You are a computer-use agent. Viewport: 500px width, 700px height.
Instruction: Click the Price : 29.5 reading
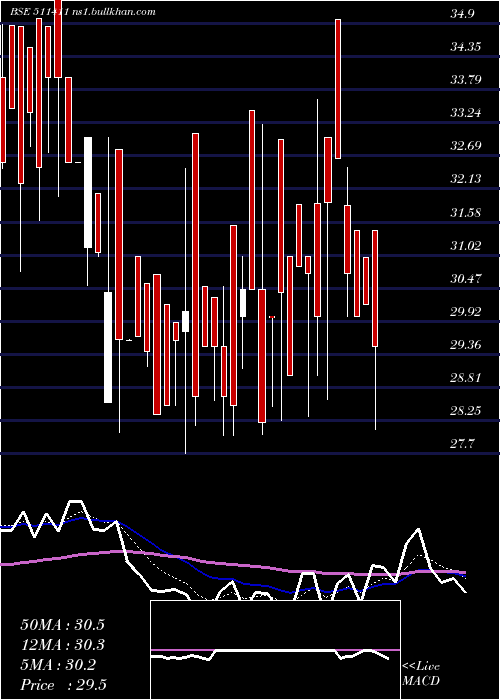click(x=63, y=685)
